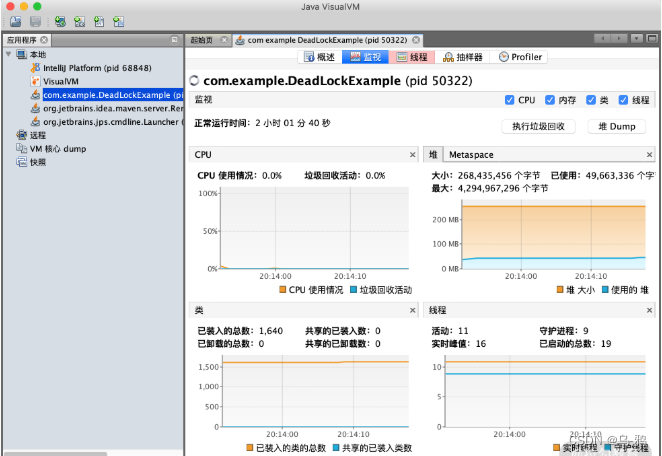Click the 快照 snapshots icon

pyautogui.click(x=22, y=162)
